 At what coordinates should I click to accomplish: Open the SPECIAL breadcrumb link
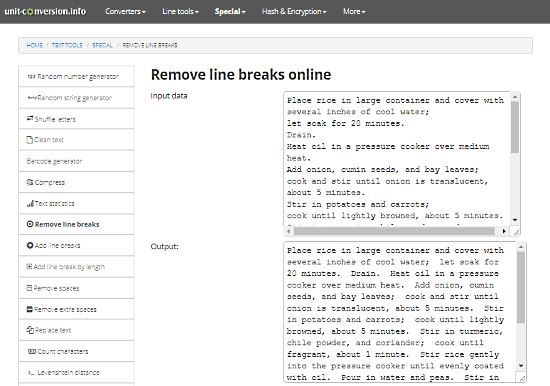[x=102, y=45]
